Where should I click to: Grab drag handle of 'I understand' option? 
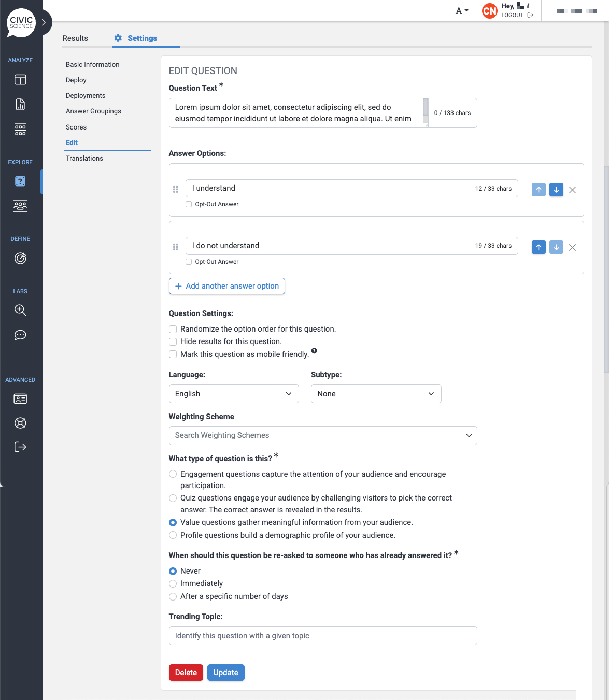pyautogui.click(x=176, y=190)
